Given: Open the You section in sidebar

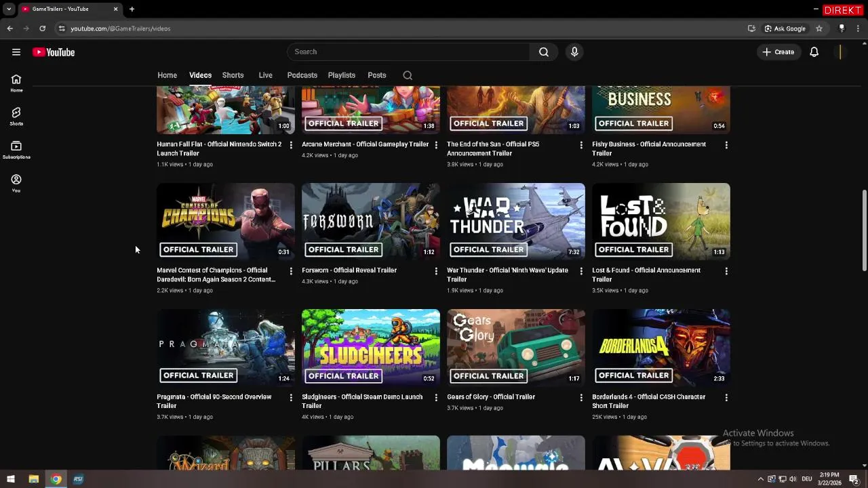Looking at the screenshot, I should coord(16,183).
